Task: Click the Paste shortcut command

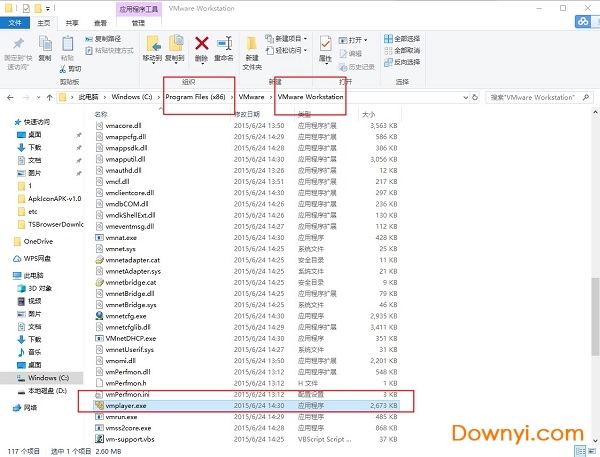Action: [x=109, y=51]
